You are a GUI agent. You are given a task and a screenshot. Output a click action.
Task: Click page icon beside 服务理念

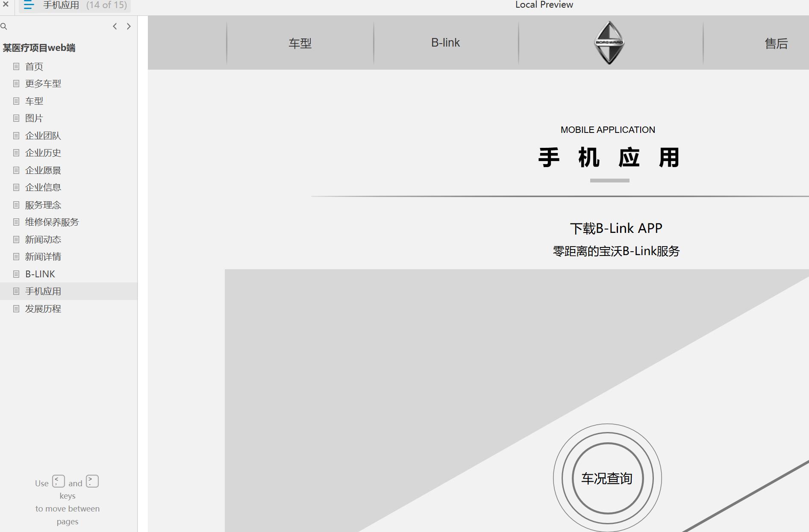pos(16,205)
